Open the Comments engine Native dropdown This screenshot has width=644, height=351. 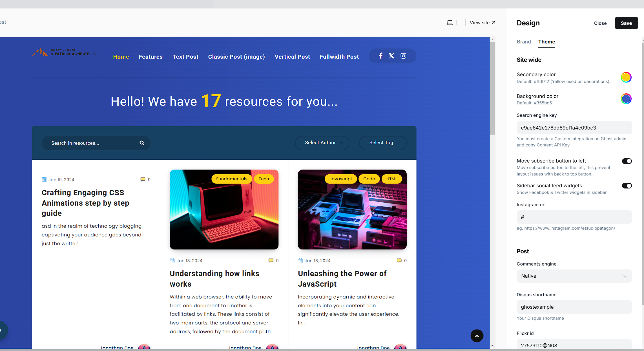574,276
